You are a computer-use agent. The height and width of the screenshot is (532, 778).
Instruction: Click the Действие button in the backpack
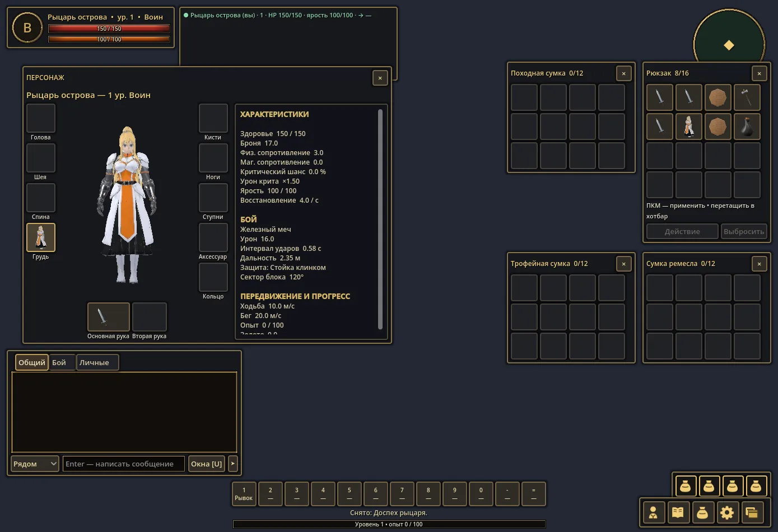click(682, 231)
